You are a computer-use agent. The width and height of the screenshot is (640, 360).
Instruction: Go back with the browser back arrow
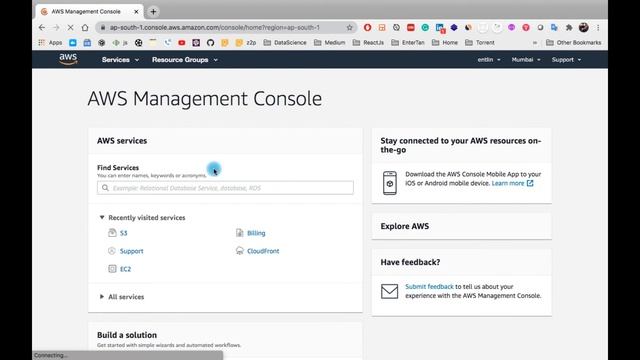pyautogui.click(x=42, y=27)
